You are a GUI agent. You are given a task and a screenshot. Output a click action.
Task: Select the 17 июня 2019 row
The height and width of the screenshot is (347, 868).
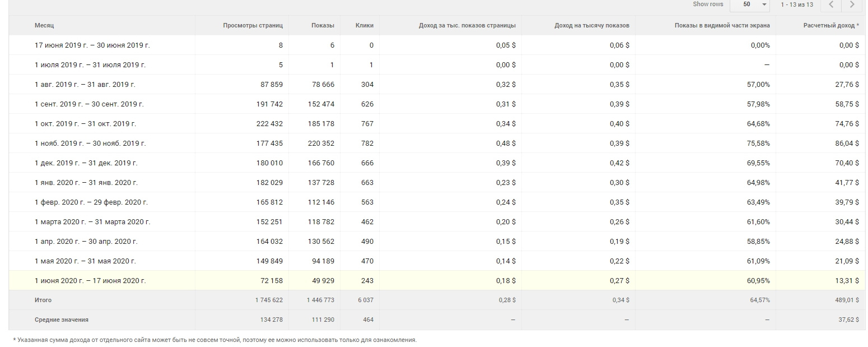coord(92,45)
